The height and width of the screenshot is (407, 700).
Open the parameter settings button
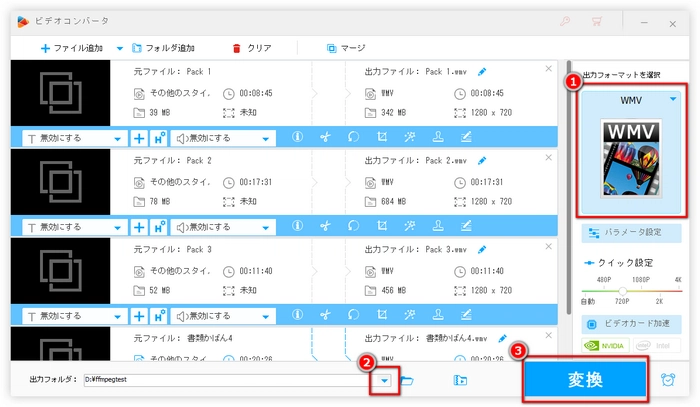631,233
